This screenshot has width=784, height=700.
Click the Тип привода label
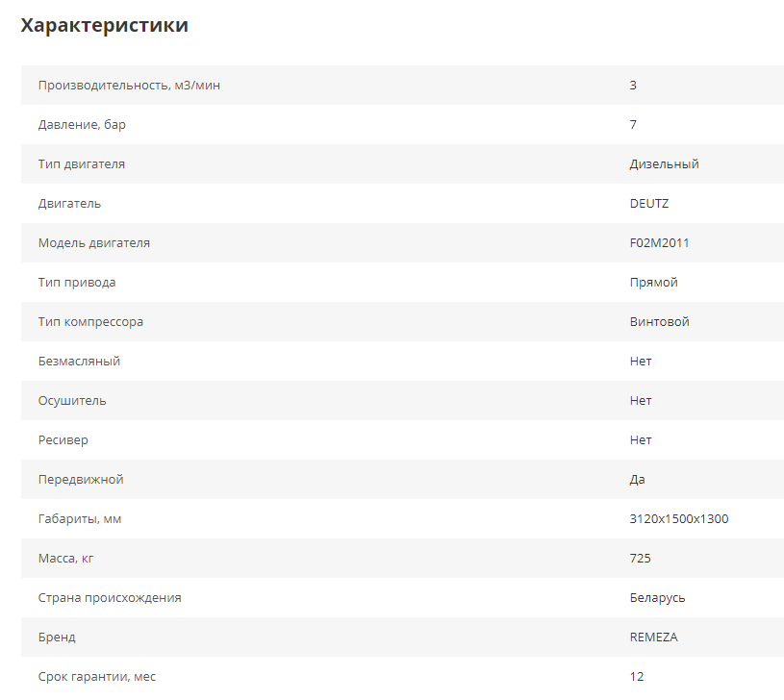coord(77,283)
